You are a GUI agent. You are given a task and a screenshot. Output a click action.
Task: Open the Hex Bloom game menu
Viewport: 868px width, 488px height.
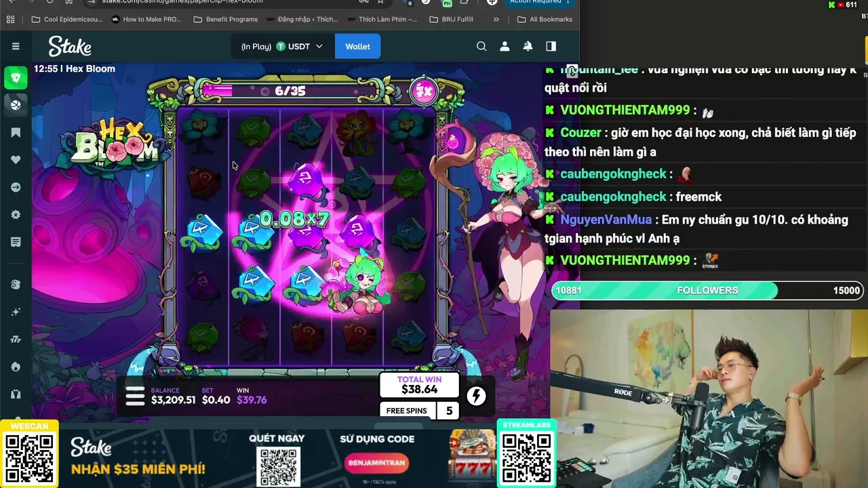pyautogui.click(x=135, y=396)
